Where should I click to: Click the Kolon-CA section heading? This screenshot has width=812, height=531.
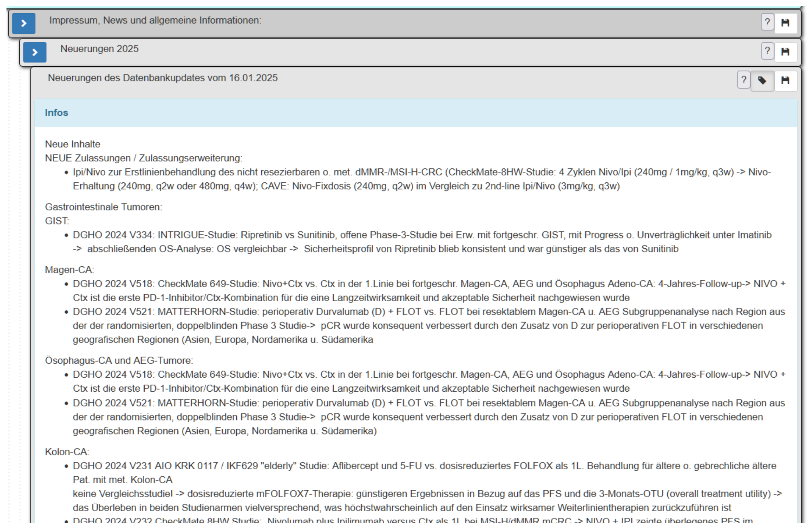[67, 452]
